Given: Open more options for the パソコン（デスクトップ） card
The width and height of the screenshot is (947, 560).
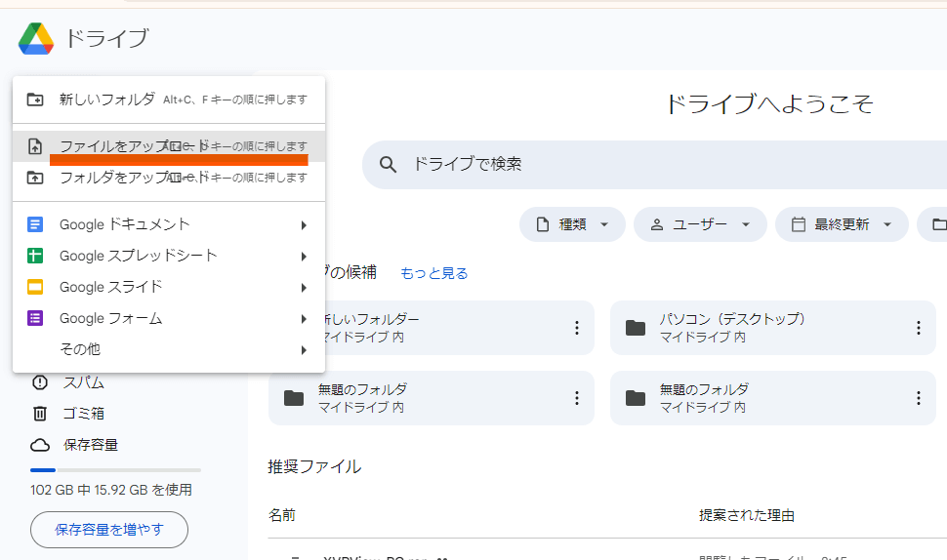Looking at the screenshot, I should click(x=918, y=328).
